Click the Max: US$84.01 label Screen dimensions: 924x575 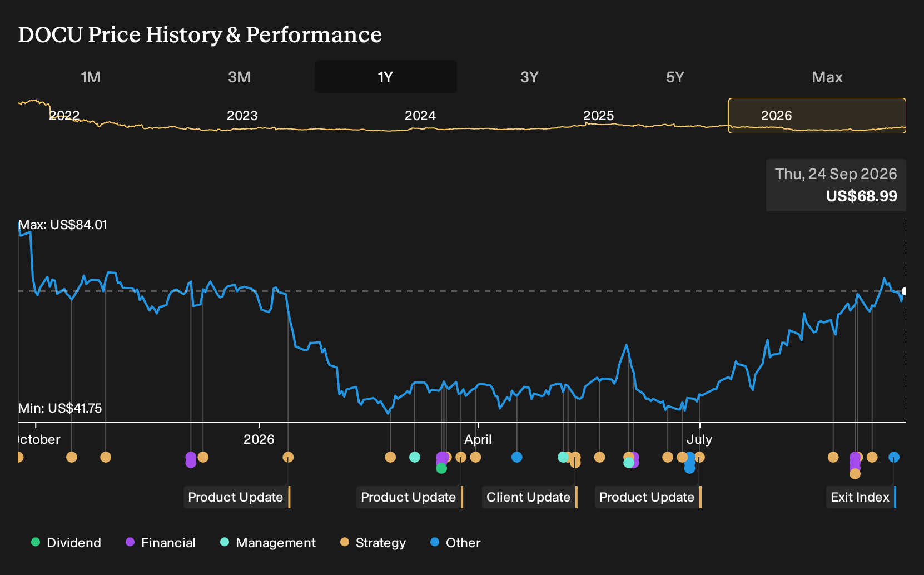(63, 225)
